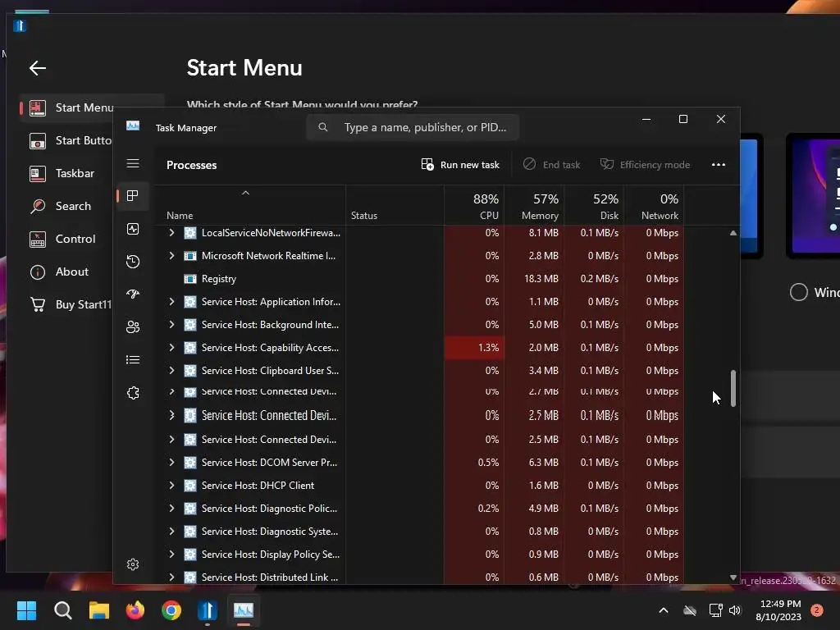840x630 pixels.
Task: Select Processes page icon in Task Manager sidebar
Action: coord(133,196)
